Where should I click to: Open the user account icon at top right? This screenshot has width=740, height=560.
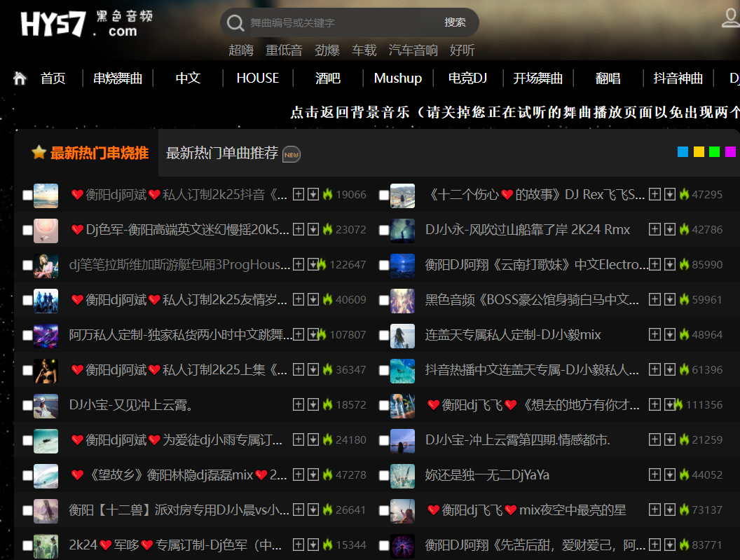(x=731, y=18)
